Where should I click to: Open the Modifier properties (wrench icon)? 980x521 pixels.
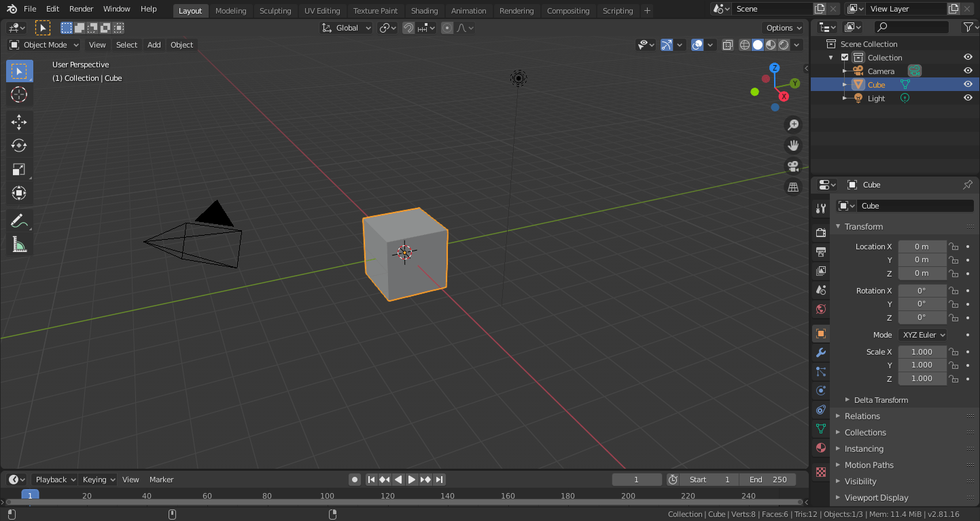(820, 353)
